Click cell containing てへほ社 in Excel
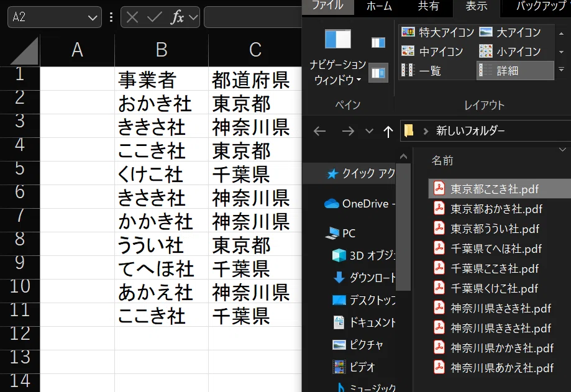Screen dimensions: 571x392 [x=162, y=268]
